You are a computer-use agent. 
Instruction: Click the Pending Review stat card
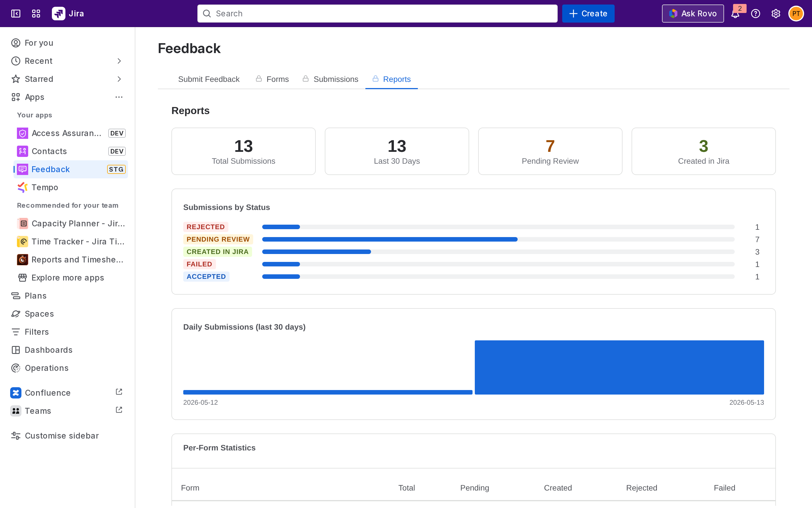pos(550,151)
